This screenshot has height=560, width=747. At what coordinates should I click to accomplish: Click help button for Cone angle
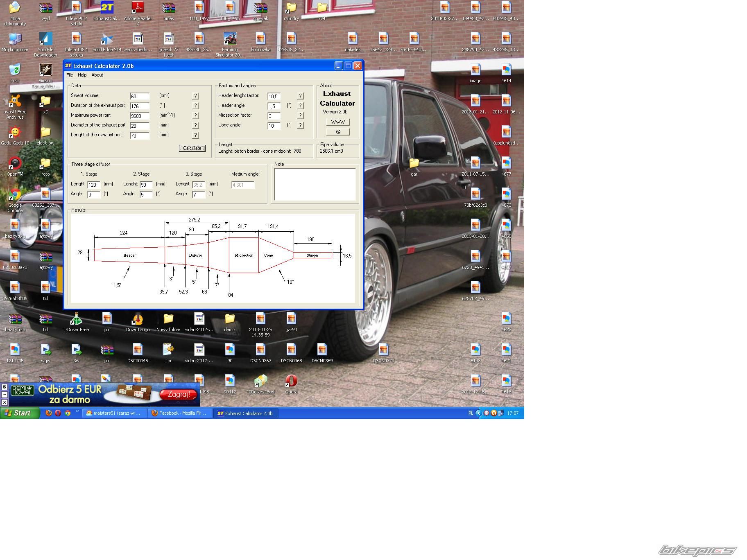pos(300,125)
